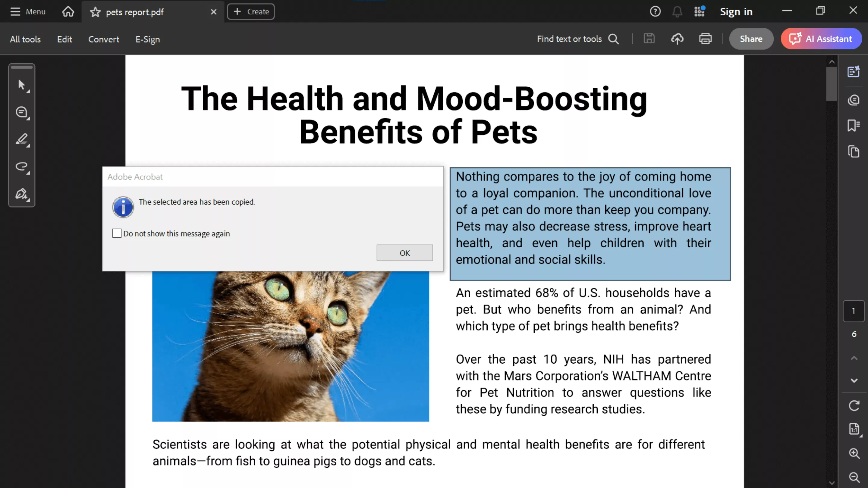Open the bookmarks panel

click(x=854, y=126)
